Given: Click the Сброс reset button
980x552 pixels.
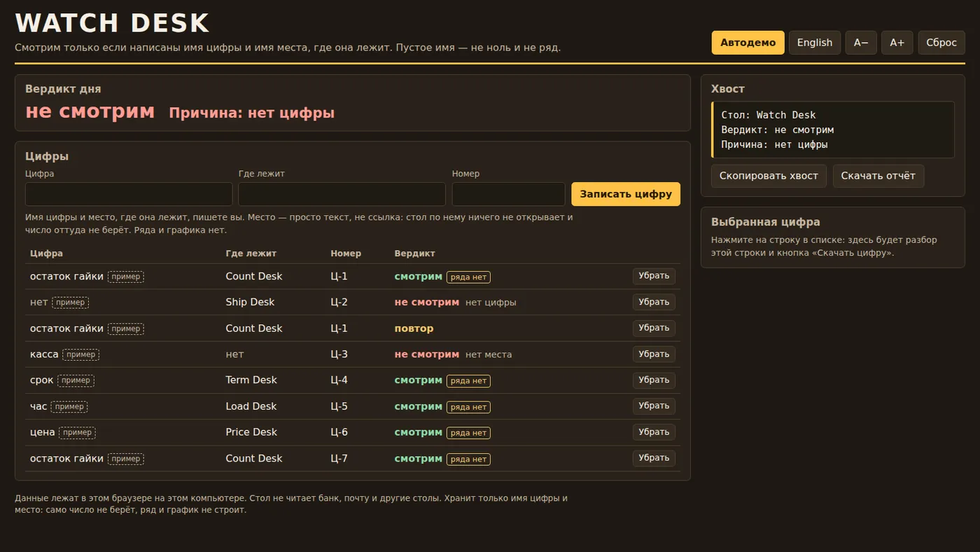Looking at the screenshot, I should point(941,43).
